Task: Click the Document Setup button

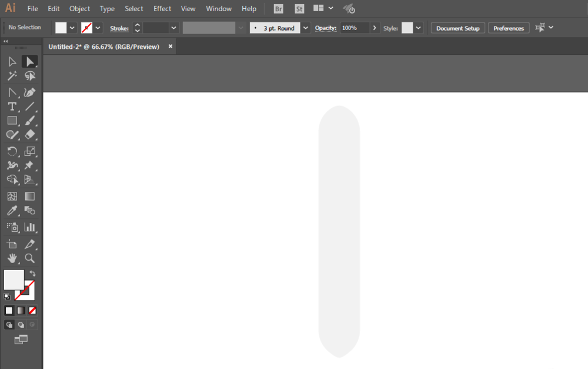Action: 457,28
